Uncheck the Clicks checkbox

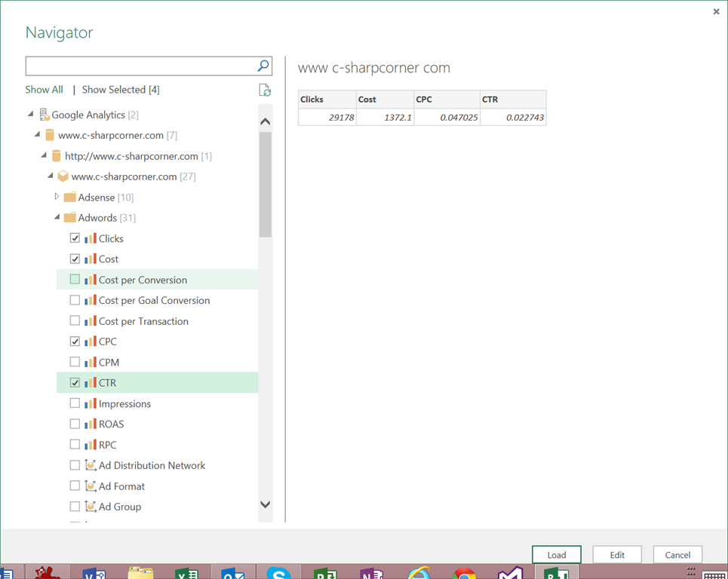(75, 238)
